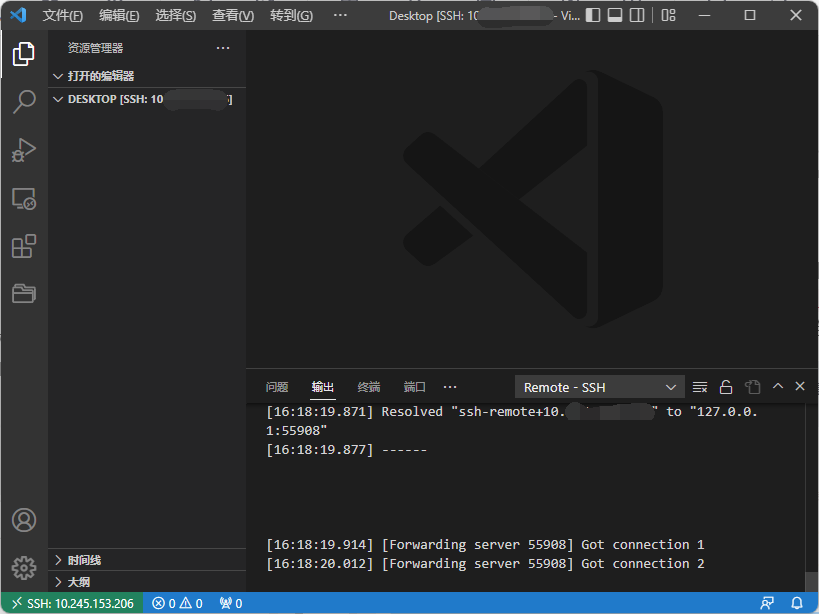This screenshot has height=614, width=819.
Task: Open the Extensions view
Action: click(24, 246)
